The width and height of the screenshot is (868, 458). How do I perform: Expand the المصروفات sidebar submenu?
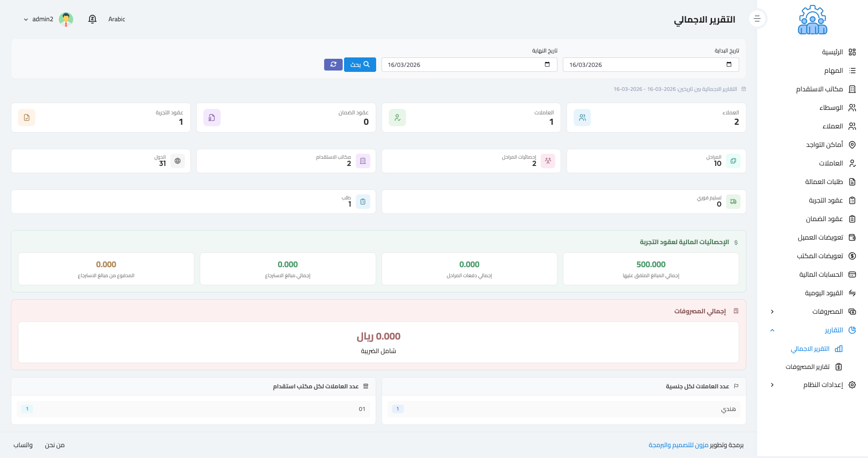772,312
